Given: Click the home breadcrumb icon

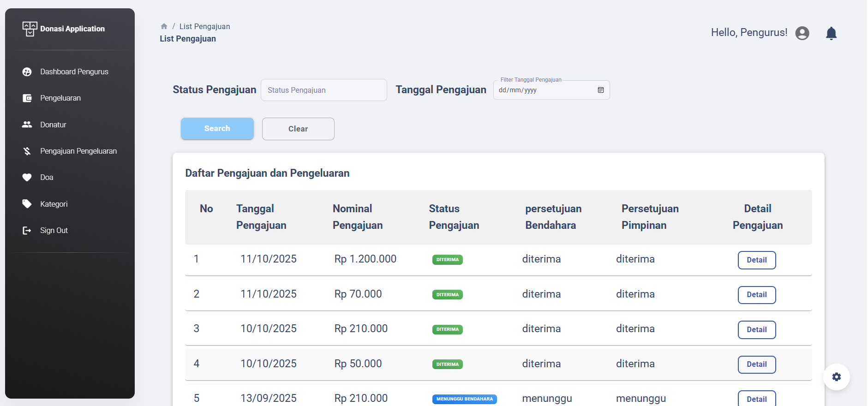Looking at the screenshot, I should tap(164, 26).
